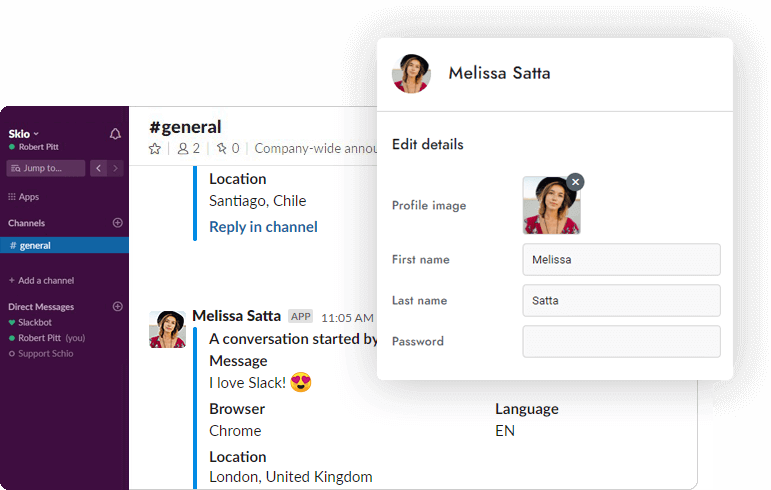Focus the Password field
Image resolution: width=771 pixels, height=490 pixels.
(621, 341)
